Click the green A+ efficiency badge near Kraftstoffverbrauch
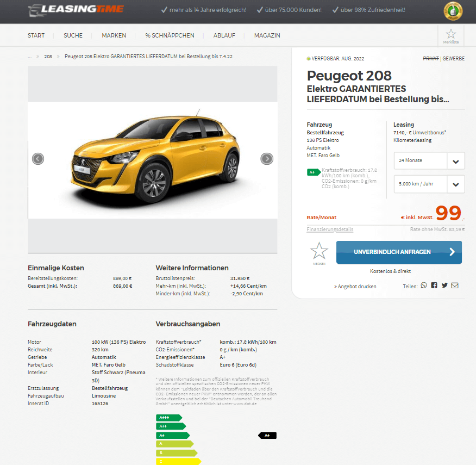Image resolution: width=476 pixels, height=465 pixels. coord(314,172)
